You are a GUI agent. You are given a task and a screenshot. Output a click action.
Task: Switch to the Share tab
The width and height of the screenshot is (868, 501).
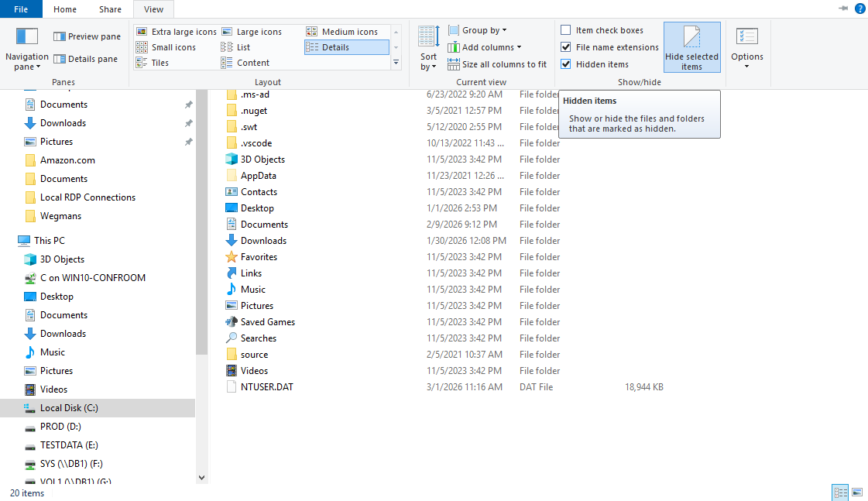110,9
